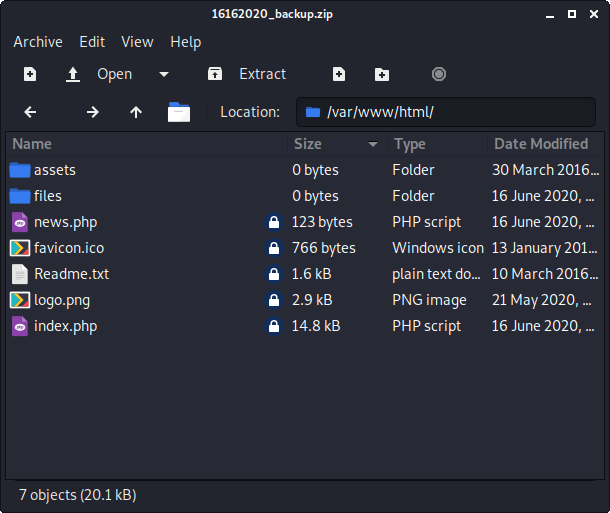Open the View menu
Screen dimensions: 610x513
point(137,42)
